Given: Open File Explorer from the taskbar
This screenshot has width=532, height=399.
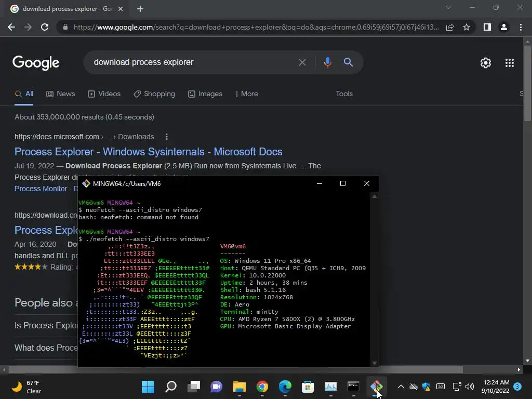Looking at the screenshot, I should click(x=239, y=387).
